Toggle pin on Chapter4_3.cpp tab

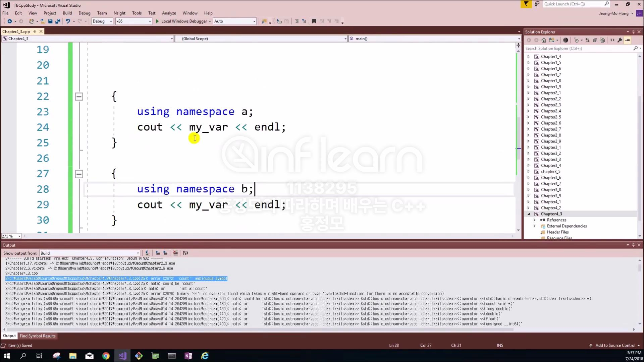tap(35, 32)
